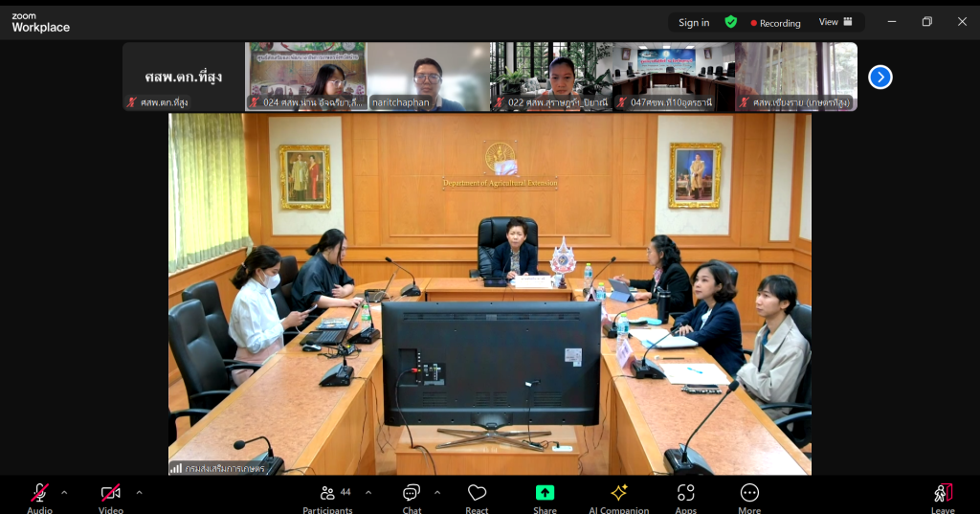Show next participants with the blue arrow
980x514 pixels.
[x=880, y=77]
